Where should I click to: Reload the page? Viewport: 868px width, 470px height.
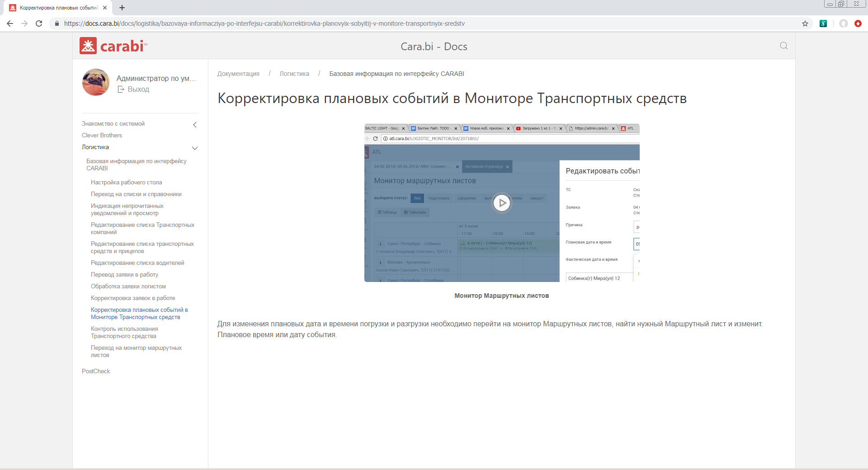39,23
